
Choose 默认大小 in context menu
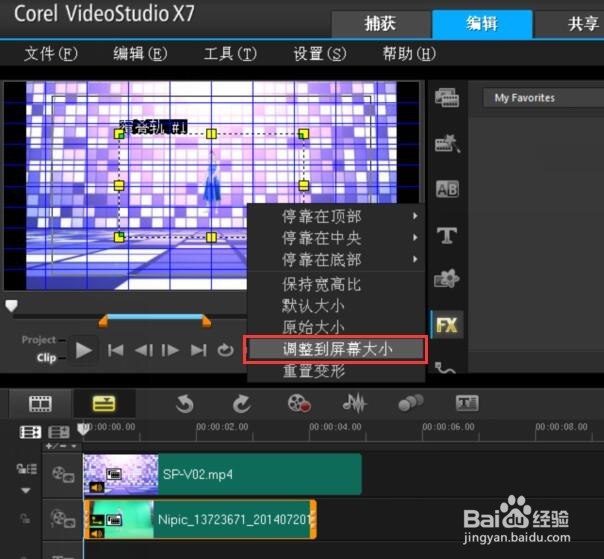[x=336, y=306]
